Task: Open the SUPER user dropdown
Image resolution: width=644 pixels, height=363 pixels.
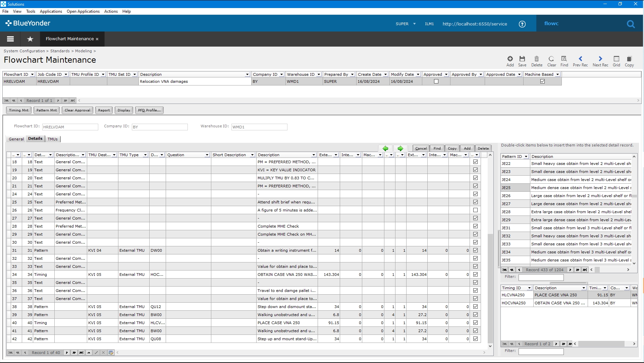Action: click(x=406, y=24)
